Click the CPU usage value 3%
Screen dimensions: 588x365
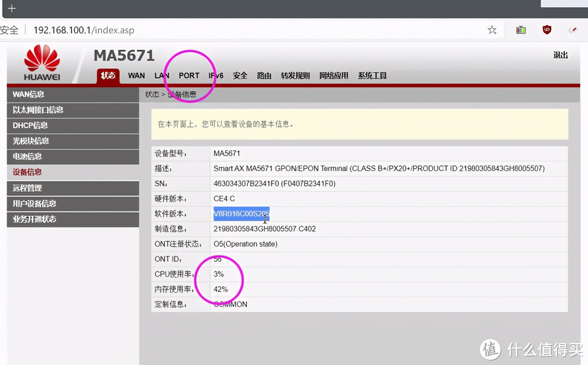219,274
